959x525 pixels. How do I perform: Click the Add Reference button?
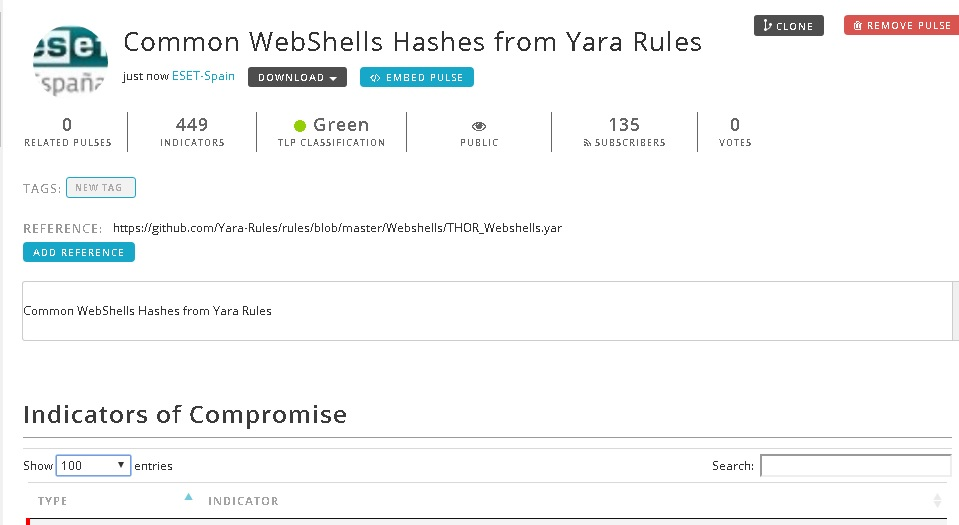tap(79, 252)
